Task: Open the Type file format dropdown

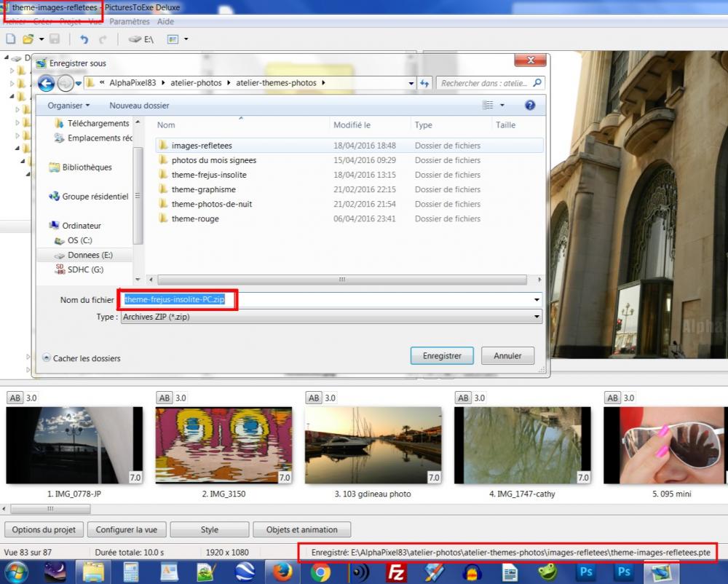Action: pos(537,317)
